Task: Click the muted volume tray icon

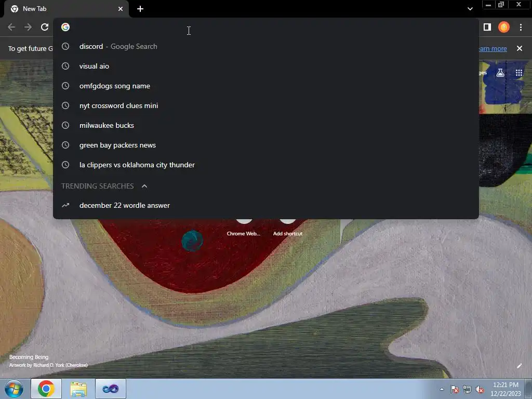Action: [480, 389]
